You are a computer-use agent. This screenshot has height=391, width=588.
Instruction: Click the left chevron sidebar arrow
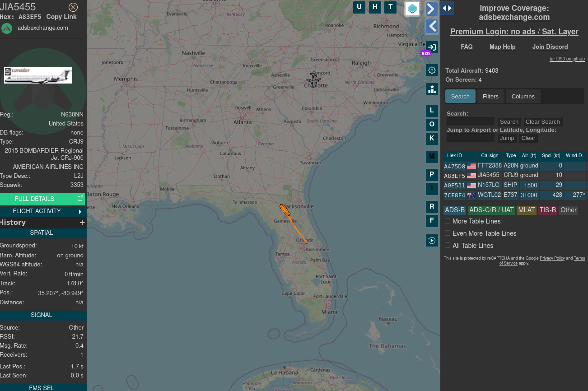click(x=432, y=26)
